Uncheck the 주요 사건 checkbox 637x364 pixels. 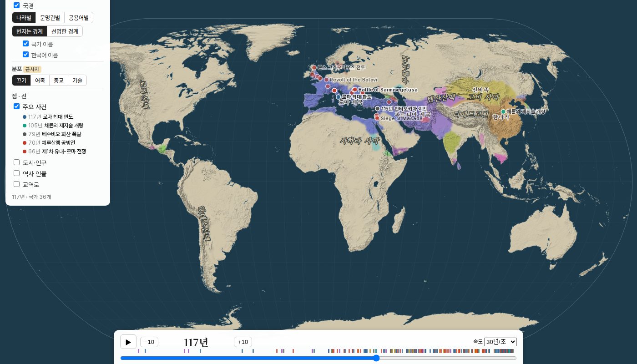[17, 106]
